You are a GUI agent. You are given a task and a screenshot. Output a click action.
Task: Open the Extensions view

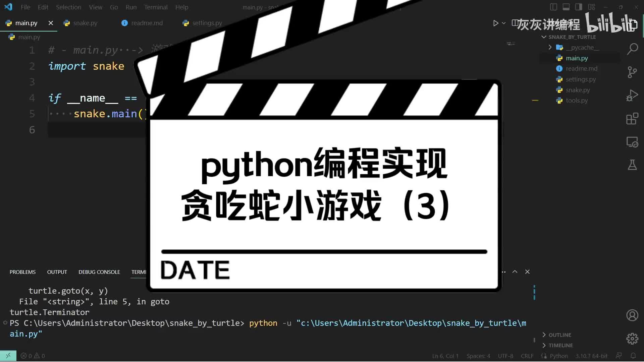tap(632, 119)
